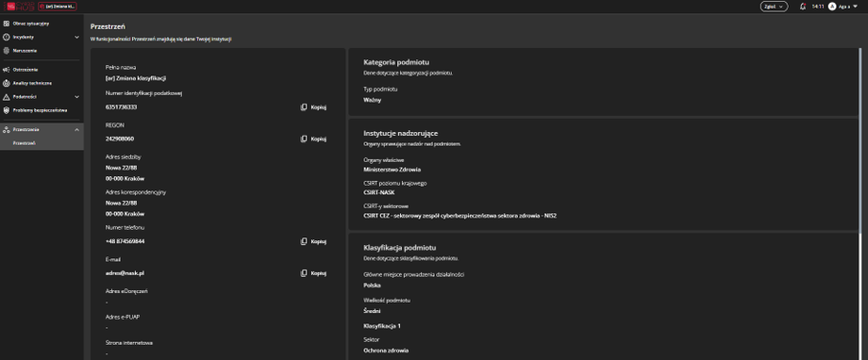Open the user account dropdown arrow
Screen dimensions: 868x360
pos(856,7)
